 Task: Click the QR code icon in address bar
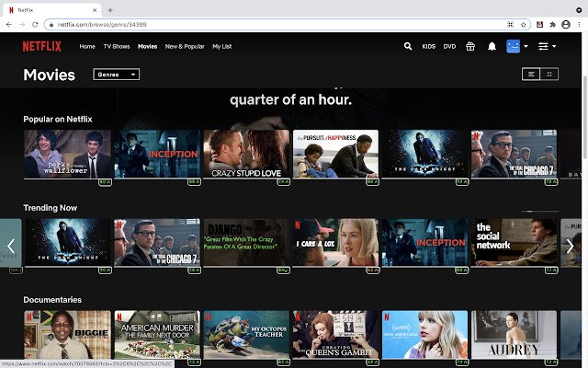510,25
